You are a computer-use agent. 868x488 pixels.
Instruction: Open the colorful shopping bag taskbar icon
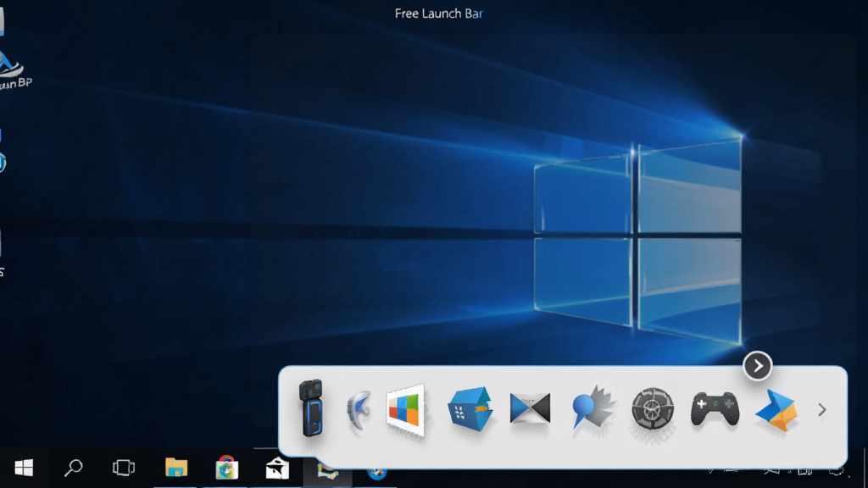click(x=226, y=468)
